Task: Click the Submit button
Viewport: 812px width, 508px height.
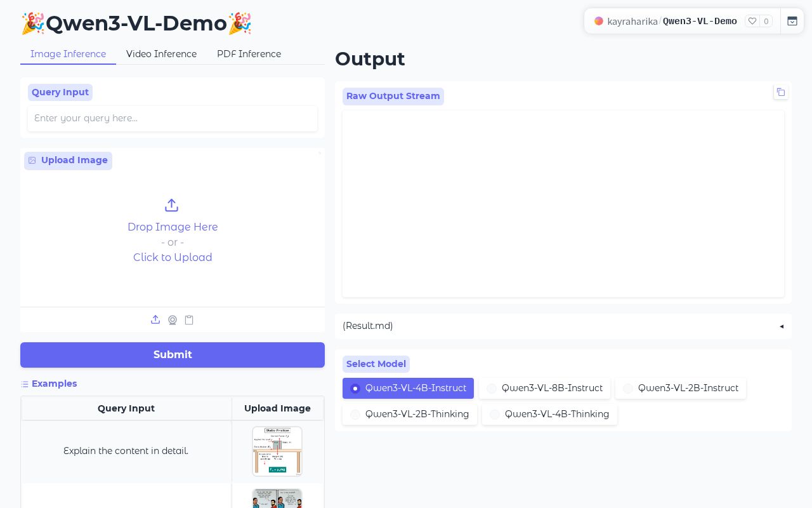Action: click(x=173, y=355)
